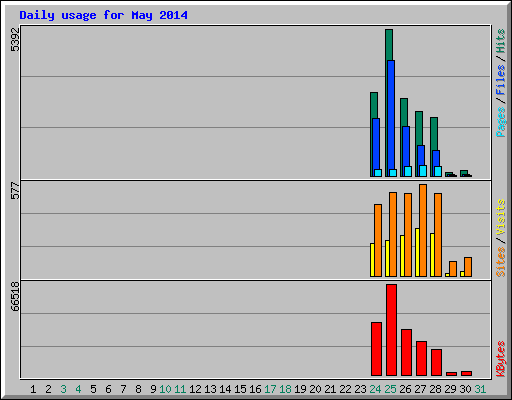Click the orange sites bar for day 24
Image resolution: width=512 pixels, height=400 pixels.
coord(378,240)
